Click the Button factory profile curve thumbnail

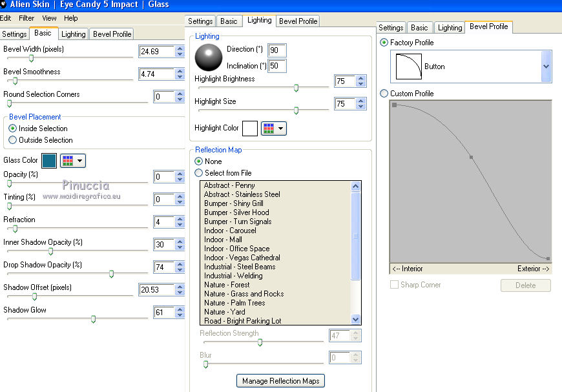point(408,67)
